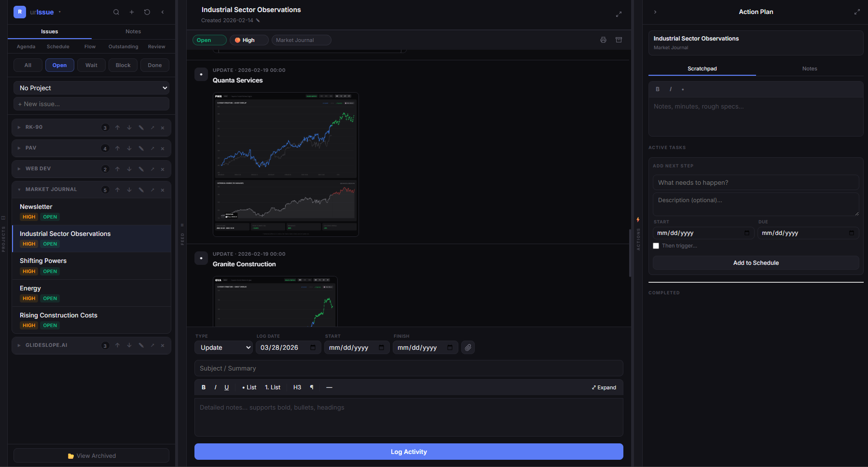Open the Schedule view
The height and width of the screenshot is (467, 868).
pyautogui.click(x=58, y=47)
